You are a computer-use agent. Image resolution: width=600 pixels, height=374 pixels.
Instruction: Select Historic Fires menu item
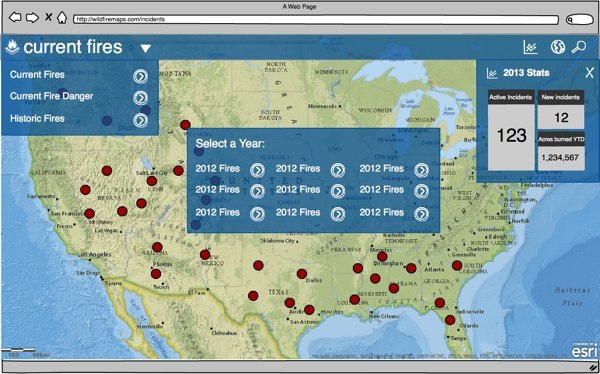[x=37, y=119]
